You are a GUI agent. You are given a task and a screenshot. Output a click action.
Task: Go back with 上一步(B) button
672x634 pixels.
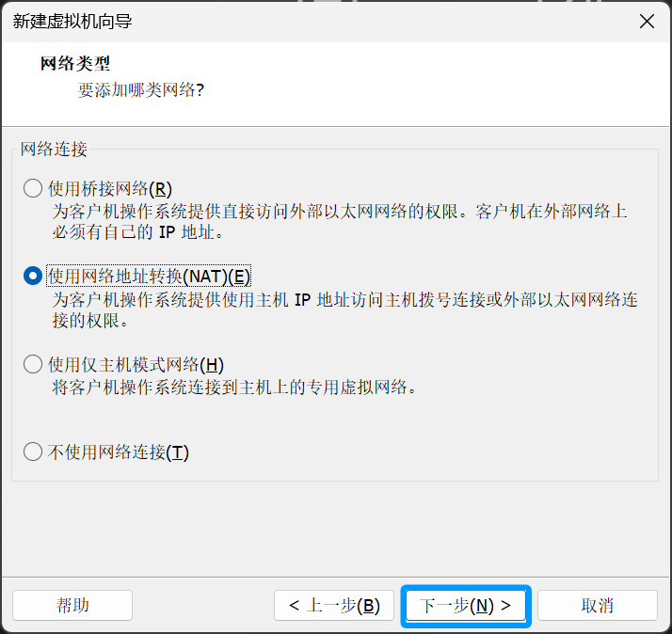(x=334, y=605)
